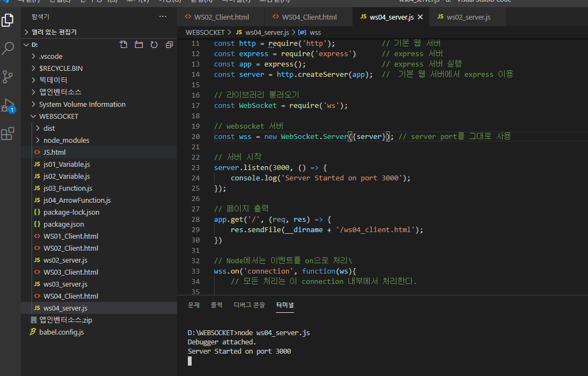The width and height of the screenshot is (588, 376).
Task: Expand the 빅데이터 folder
Action: click(99, 80)
